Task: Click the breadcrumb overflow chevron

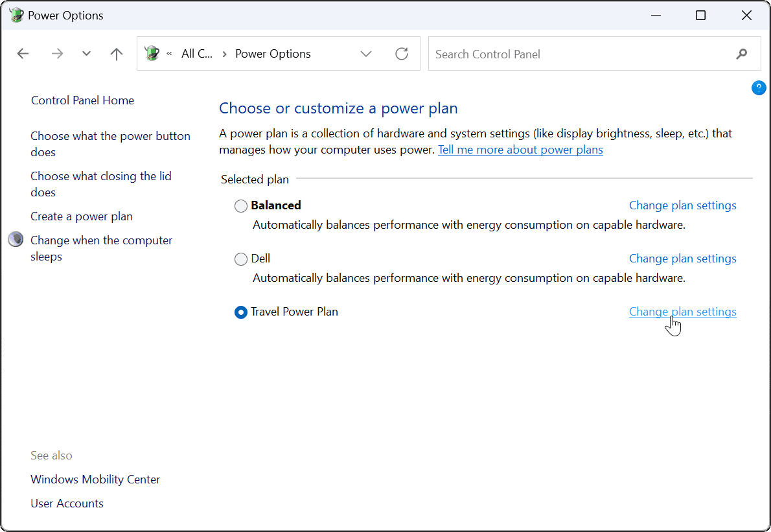Action: click(168, 54)
